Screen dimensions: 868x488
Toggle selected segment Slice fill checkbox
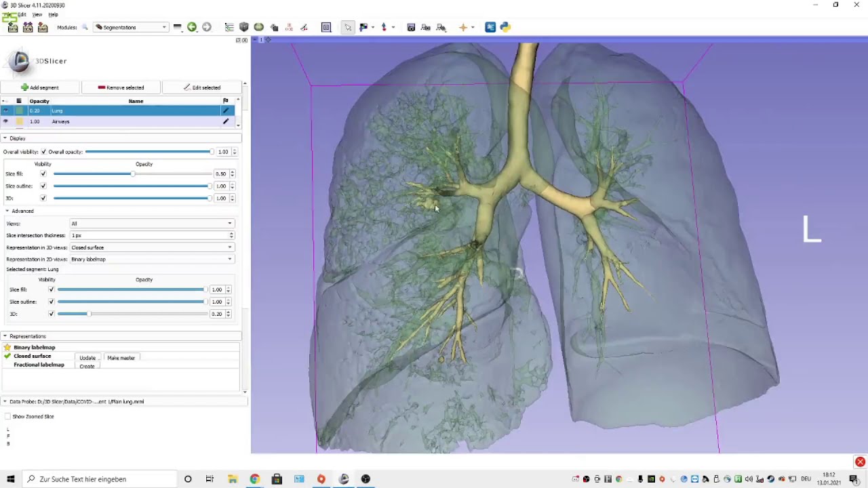pyautogui.click(x=51, y=289)
